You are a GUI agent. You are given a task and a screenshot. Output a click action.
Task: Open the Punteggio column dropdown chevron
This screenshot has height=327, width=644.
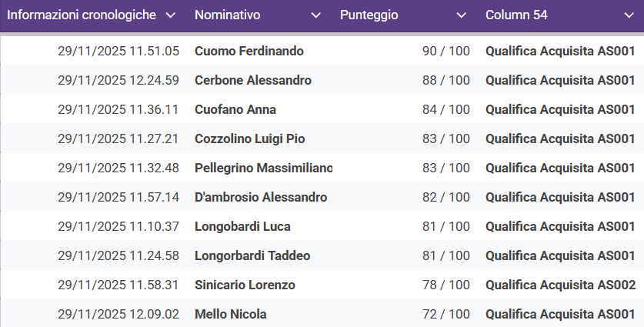click(x=461, y=15)
